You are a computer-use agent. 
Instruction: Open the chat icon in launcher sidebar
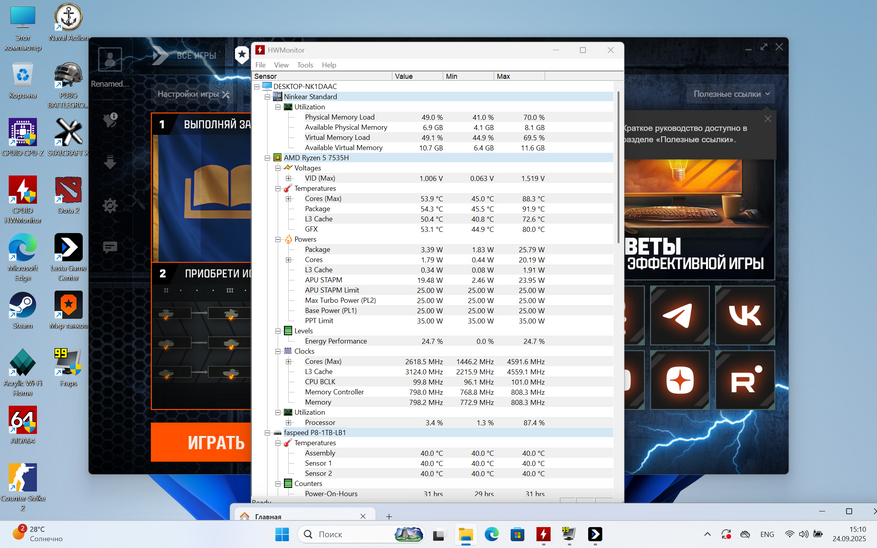point(110,247)
